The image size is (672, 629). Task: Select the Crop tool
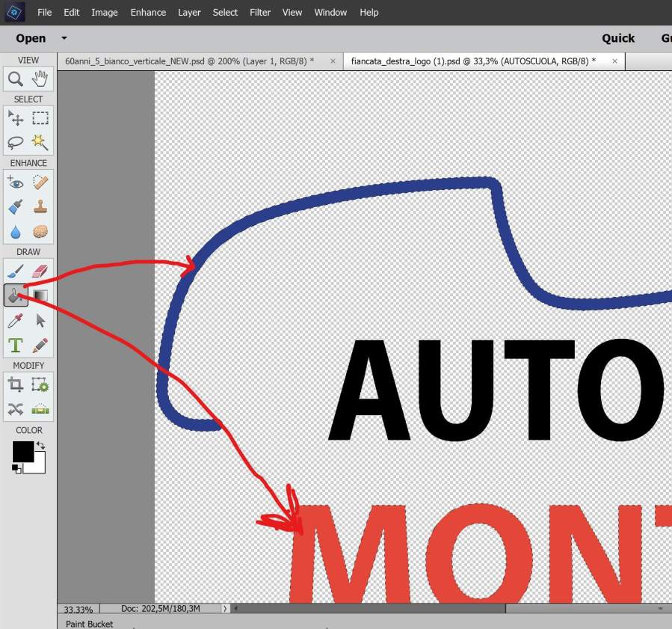(16, 385)
